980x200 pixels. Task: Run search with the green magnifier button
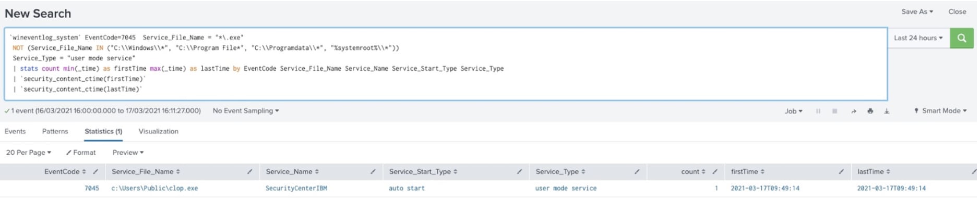tap(961, 38)
